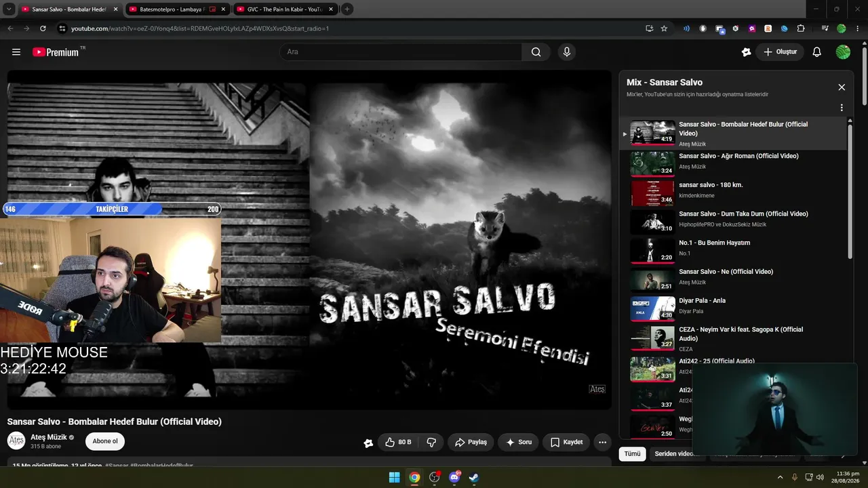Open Chrome from the taskbar

pyautogui.click(x=414, y=478)
